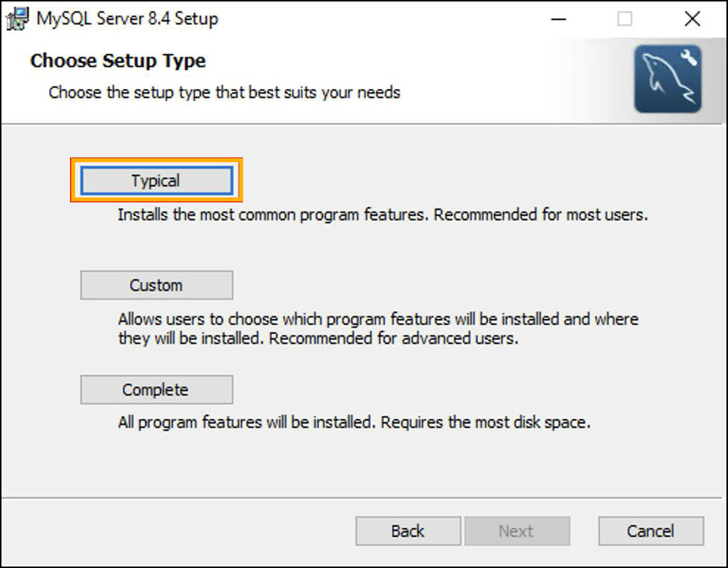This screenshot has width=728, height=568.
Task: Choose the Custom setup type
Action: click(156, 285)
